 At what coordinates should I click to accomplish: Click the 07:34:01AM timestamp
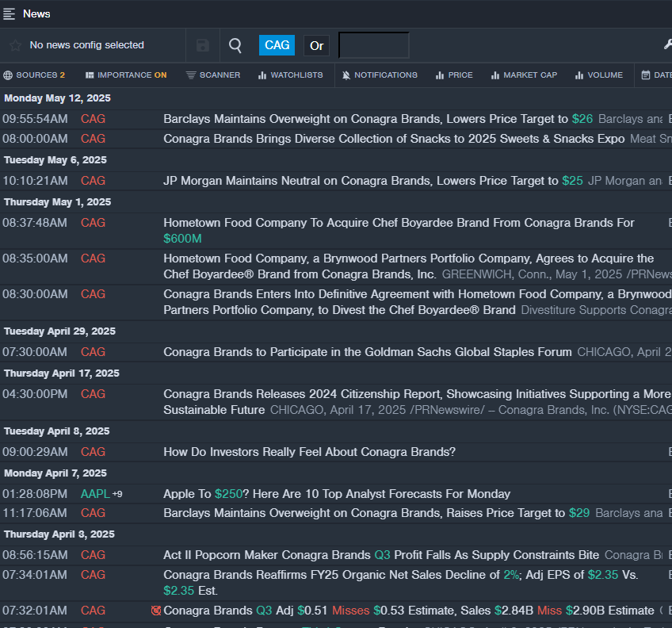pos(35,574)
